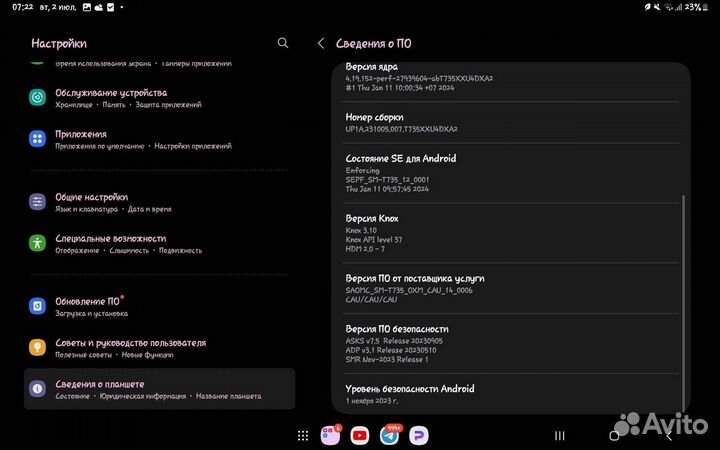Open Telegram from the taskbar
This screenshot has height=450, width=720.
tap(389, 435)
